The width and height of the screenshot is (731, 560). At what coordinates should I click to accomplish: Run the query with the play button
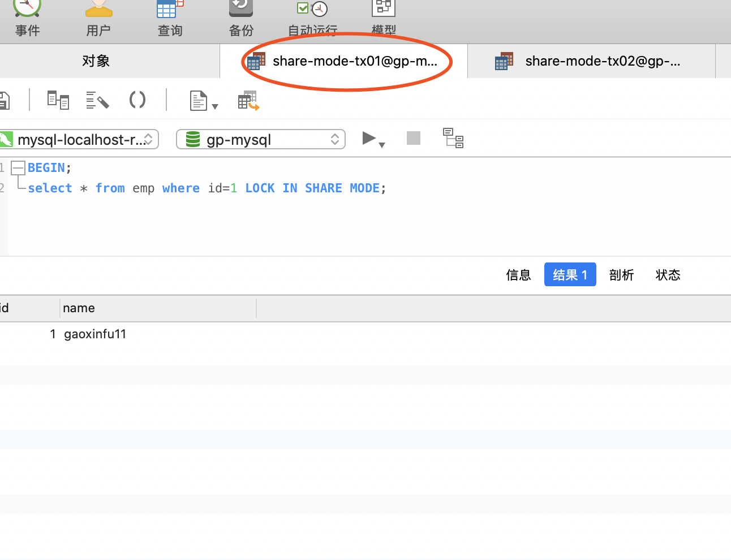(x=369, y=138)
